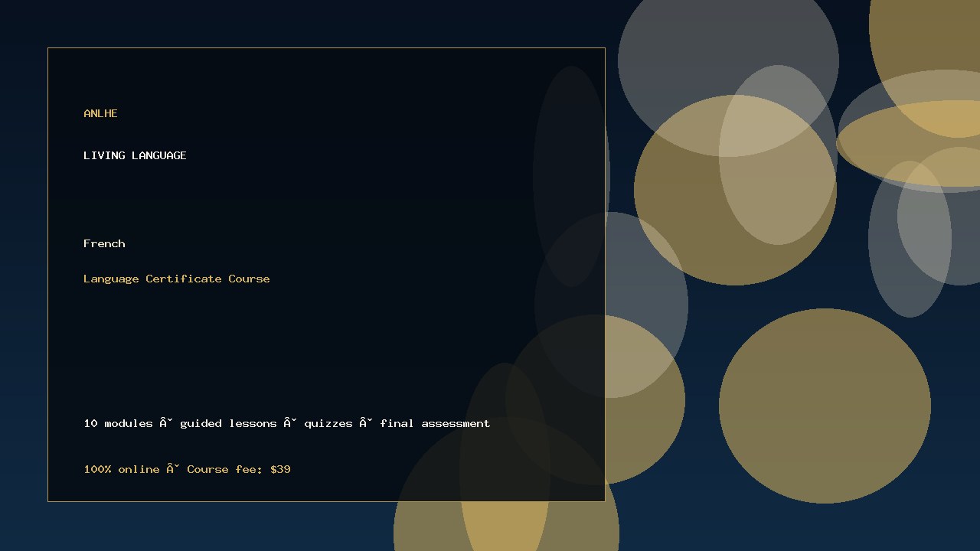
Task: Select the LIVING LANGUAGE heading
Action: 135,155
